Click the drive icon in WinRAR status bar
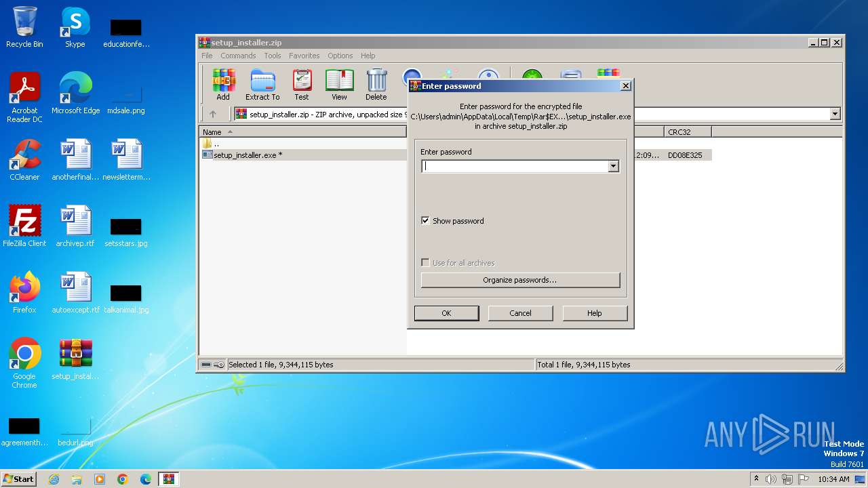 pos(206,365)
